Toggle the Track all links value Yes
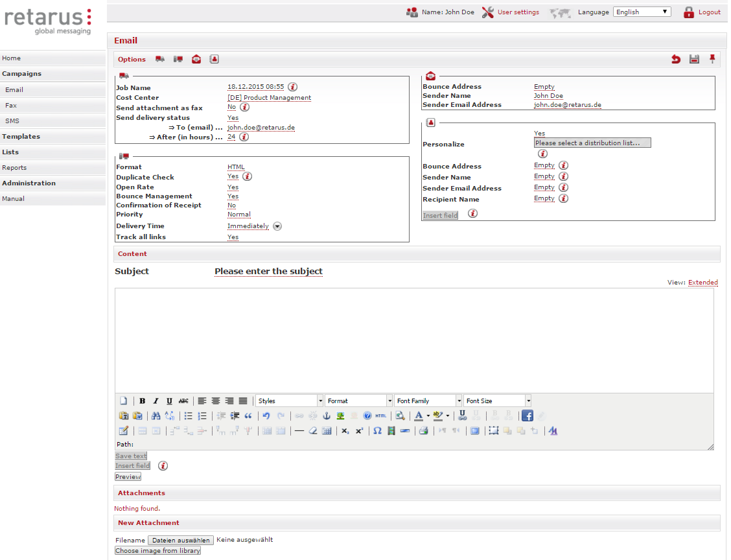 tap(233, 237)
